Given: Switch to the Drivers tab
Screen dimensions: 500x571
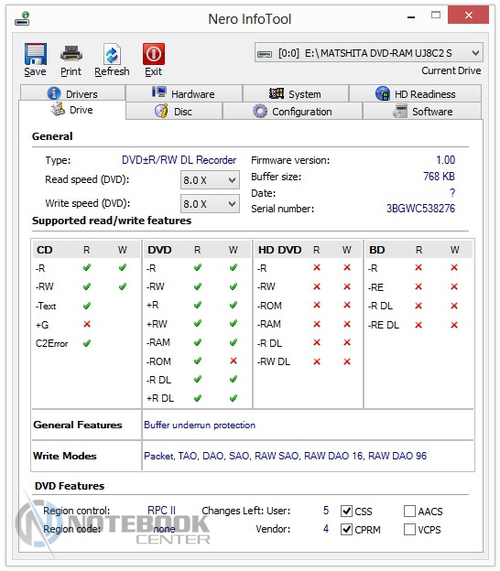Looking at the screenshot, I should click(73, 93).
